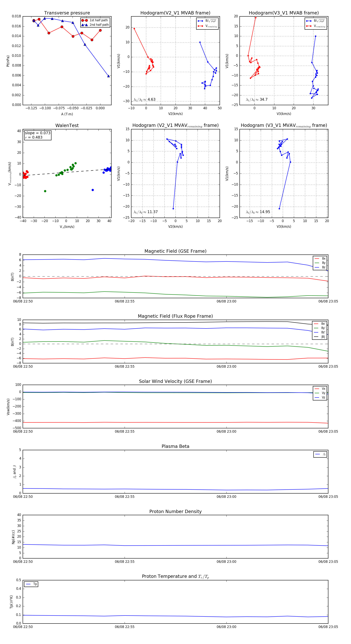Click the "Hodogram(V3_V1 MVAB frame)" title
Screen dimensions: 351x644
284,13
